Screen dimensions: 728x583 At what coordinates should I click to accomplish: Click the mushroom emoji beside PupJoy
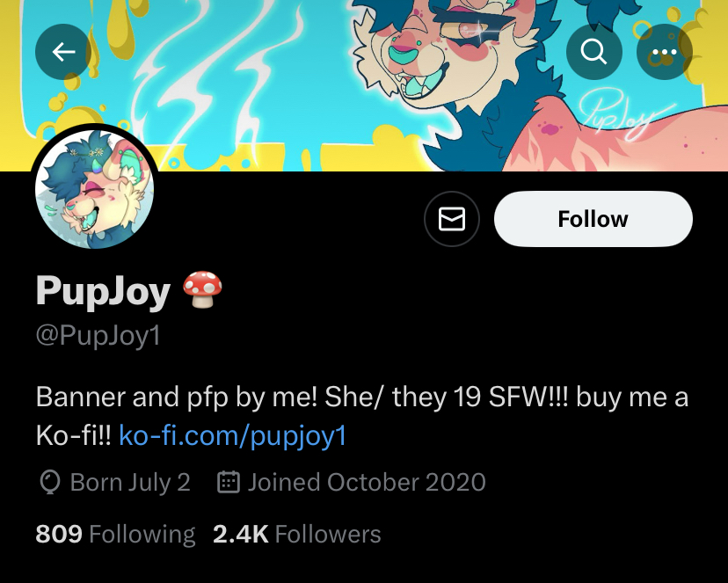(202, 289)
